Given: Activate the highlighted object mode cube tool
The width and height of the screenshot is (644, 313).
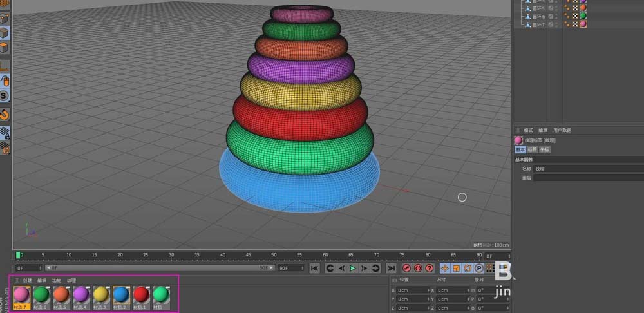Looking at the screenshot, I should tap(4, 33).
